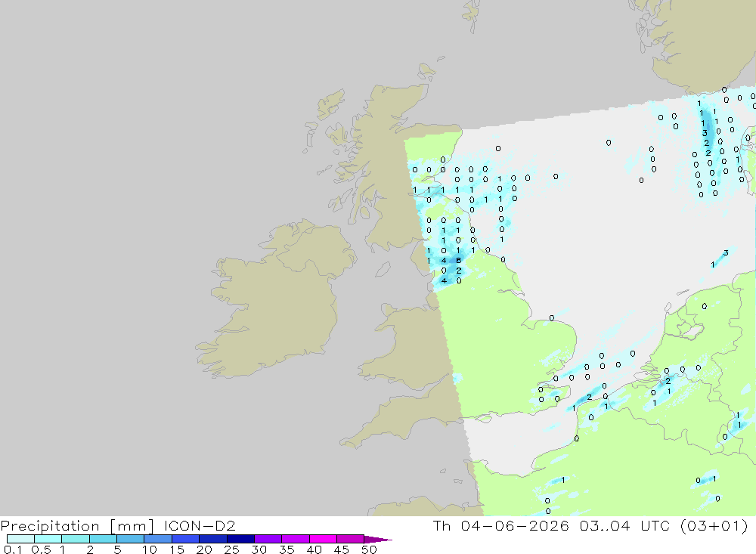Click the '03..04 UTC' time label
This screenshot has width=756, height=554.
625,525
